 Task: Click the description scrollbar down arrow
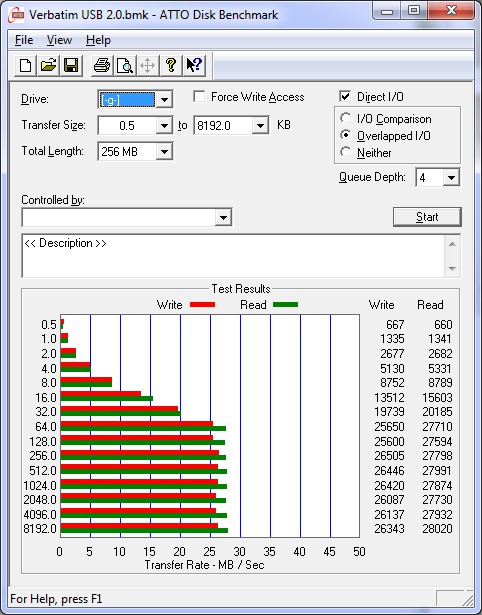coord(452,269)
